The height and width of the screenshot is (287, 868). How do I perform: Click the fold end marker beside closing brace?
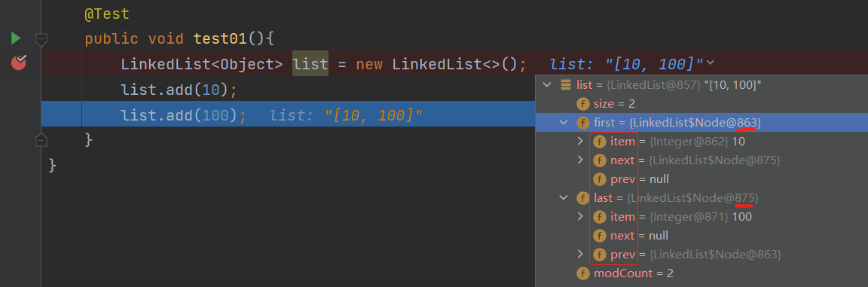[x=41, y=139]
